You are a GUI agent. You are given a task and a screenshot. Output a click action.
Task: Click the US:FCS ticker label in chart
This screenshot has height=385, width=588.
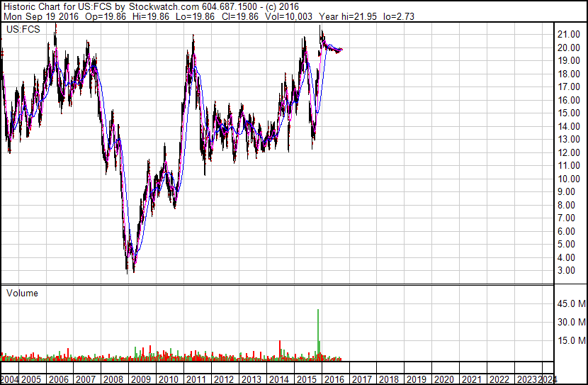click(23, 29)
